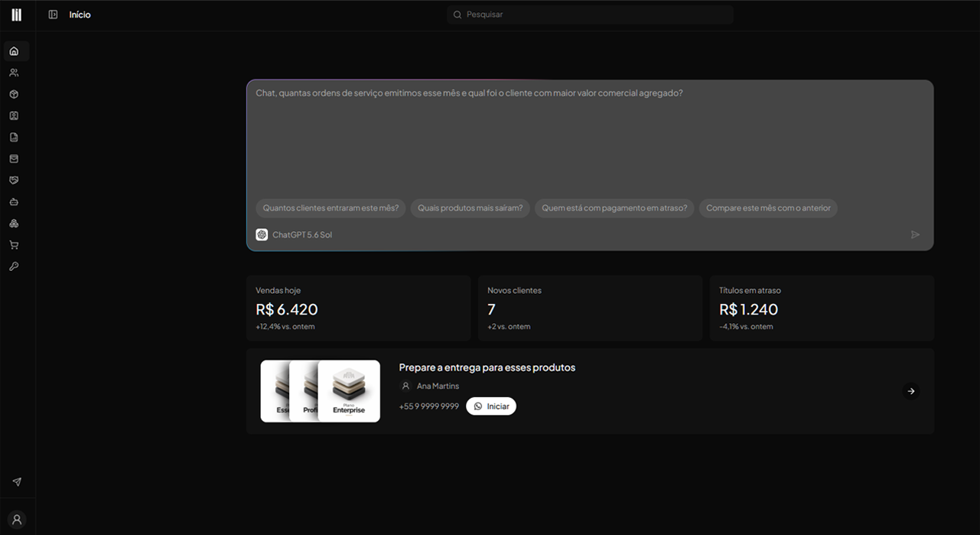Image resolution: width=980 pixels, height=535 pixels.
Task: Open the document file sidebar icon
Action: [x=14, y=137]
